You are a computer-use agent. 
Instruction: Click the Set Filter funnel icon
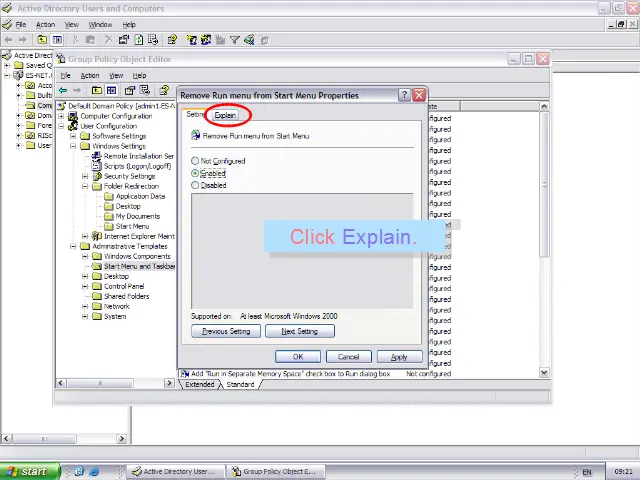click(x=235, y=40)
